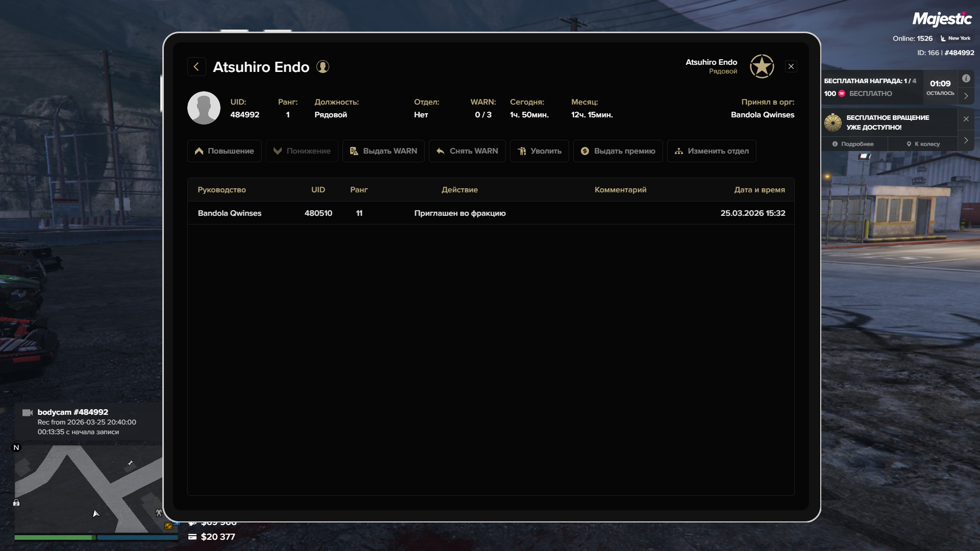Image resolution: width=980 pixels, height=551 pixels.
Task: Click the Уволить dismiss button
Action: point(539,151)
